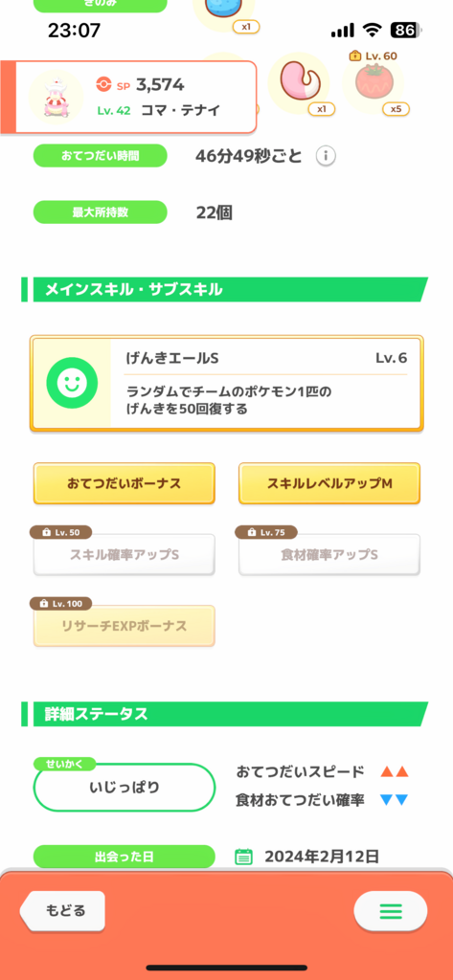Tap the Pokémon portrait thumbnail
This screenshot has height=980, width=453.
click(x=57, y=99)
